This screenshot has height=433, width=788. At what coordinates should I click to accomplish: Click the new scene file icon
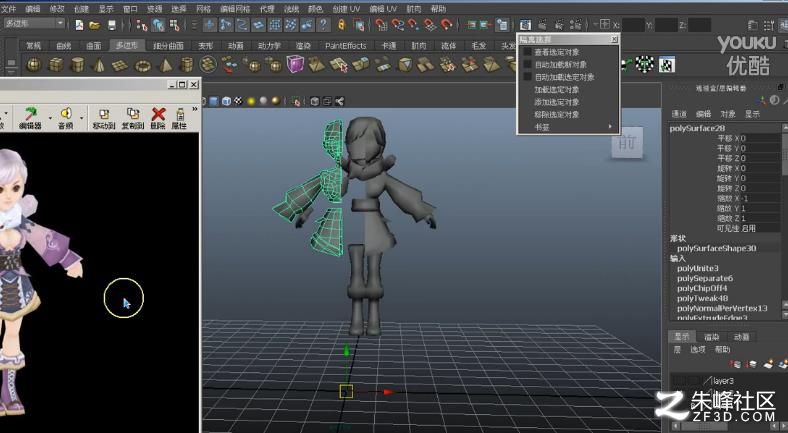(x=79, y=25)
